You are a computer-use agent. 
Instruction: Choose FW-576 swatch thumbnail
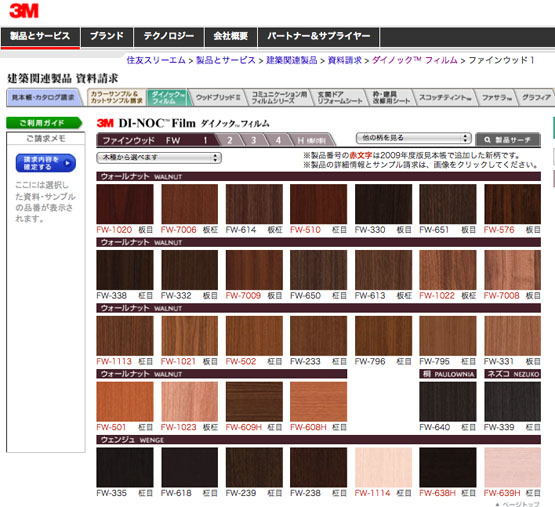coord(513,204)
